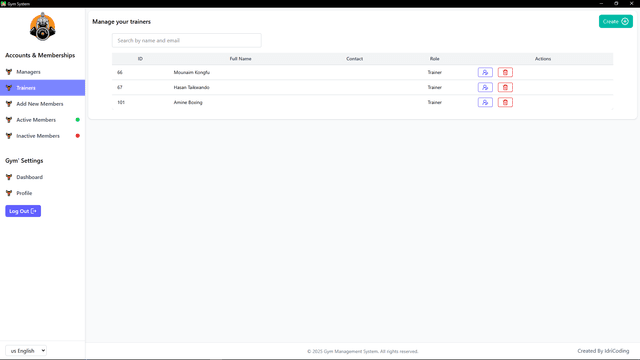
Task: Click the dumbbell icon beside Profile
Action: coord(9,193)
